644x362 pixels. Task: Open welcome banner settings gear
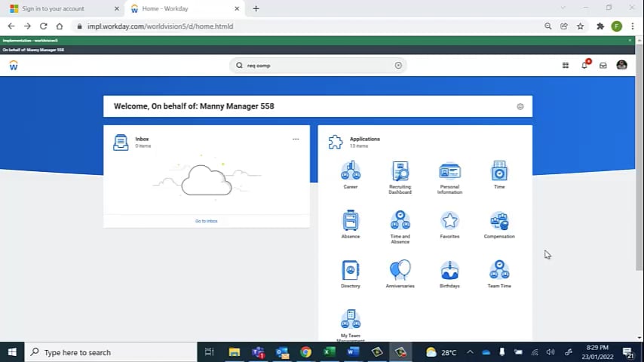tap(520, 106)
